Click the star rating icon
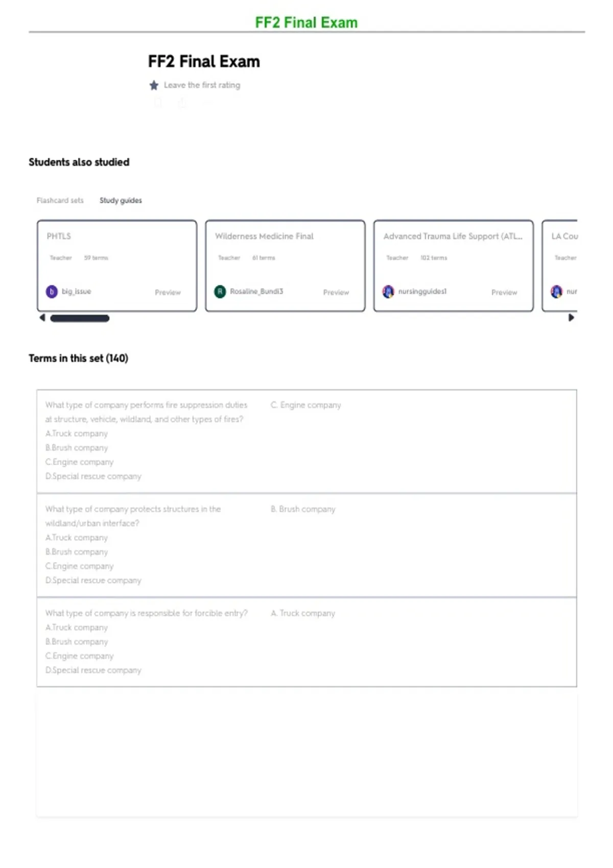This screenshot has width=613, height=868. tap(154, 85)
